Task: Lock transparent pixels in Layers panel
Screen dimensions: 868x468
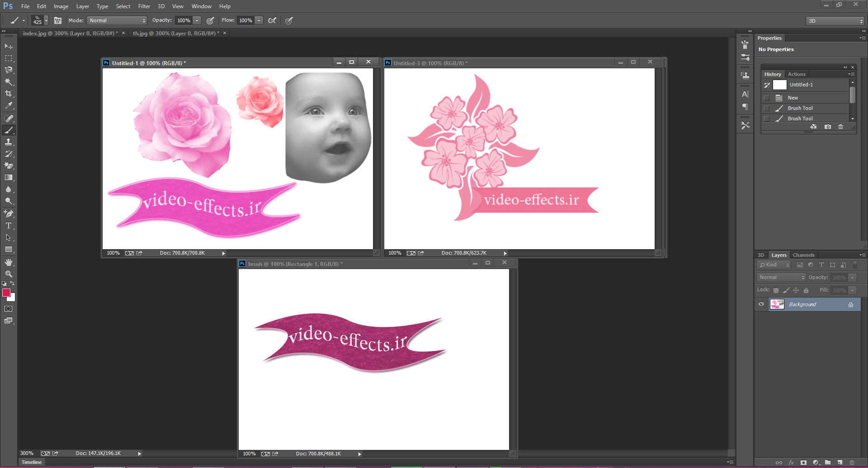Action: (776, 290)
